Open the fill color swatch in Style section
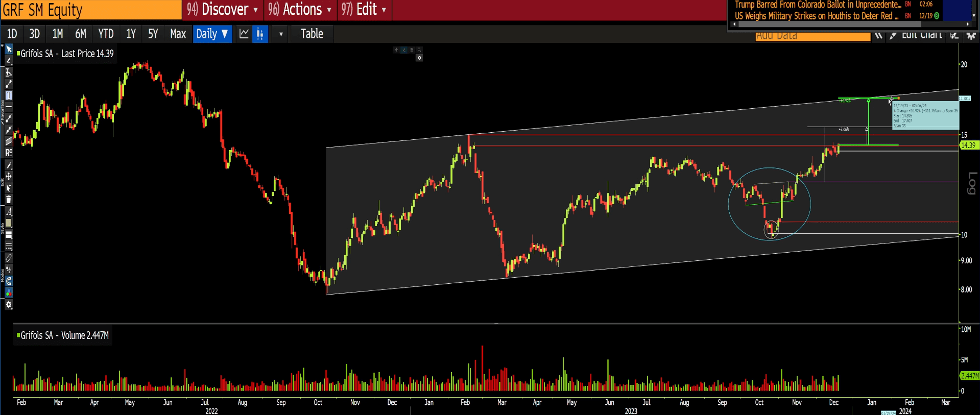 tap(9, 223)
